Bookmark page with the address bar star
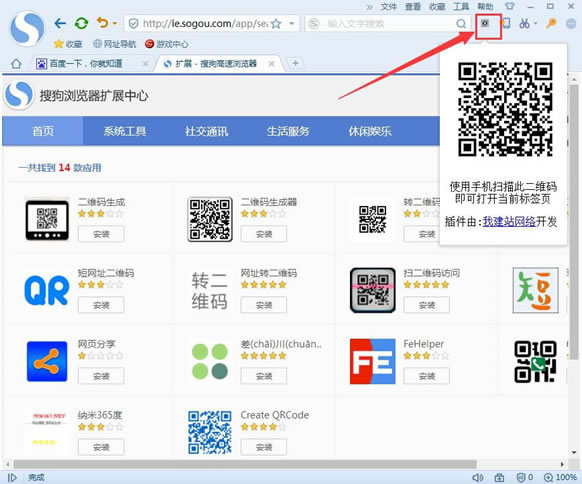The image size is (582, 484). point(276,24)
